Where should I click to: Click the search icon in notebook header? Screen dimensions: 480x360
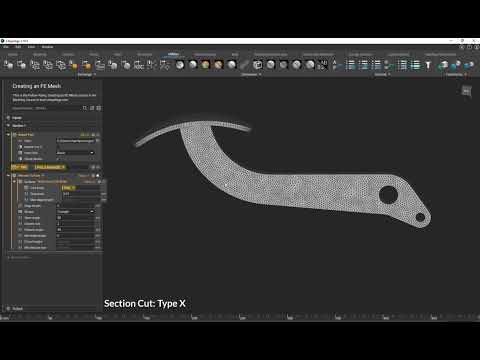85,108
